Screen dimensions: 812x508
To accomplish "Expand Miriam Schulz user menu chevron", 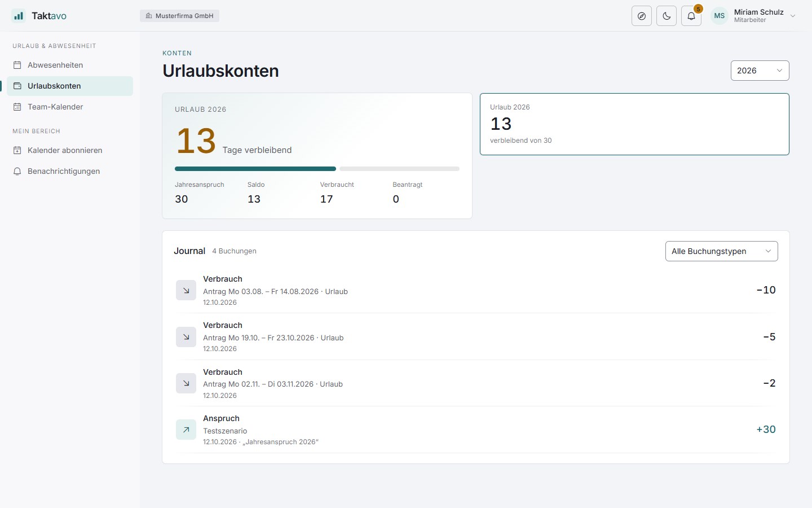I will click(793, 16).
